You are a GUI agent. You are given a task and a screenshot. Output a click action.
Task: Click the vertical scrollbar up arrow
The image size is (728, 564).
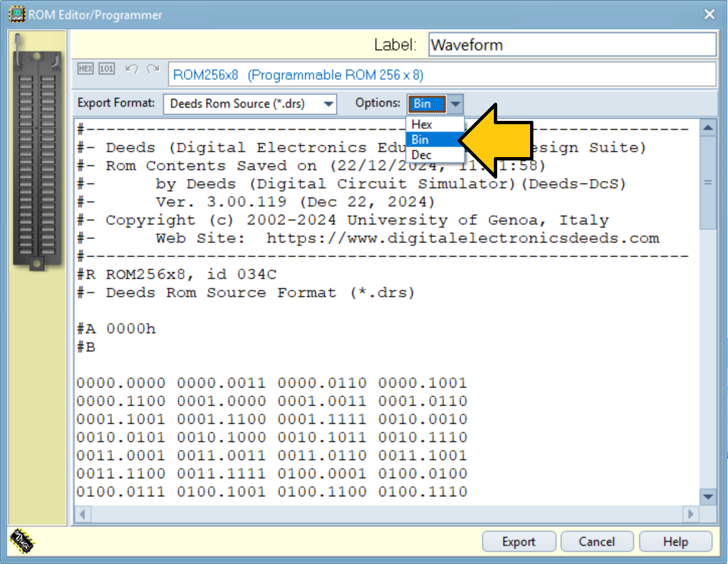click(708, 128)
